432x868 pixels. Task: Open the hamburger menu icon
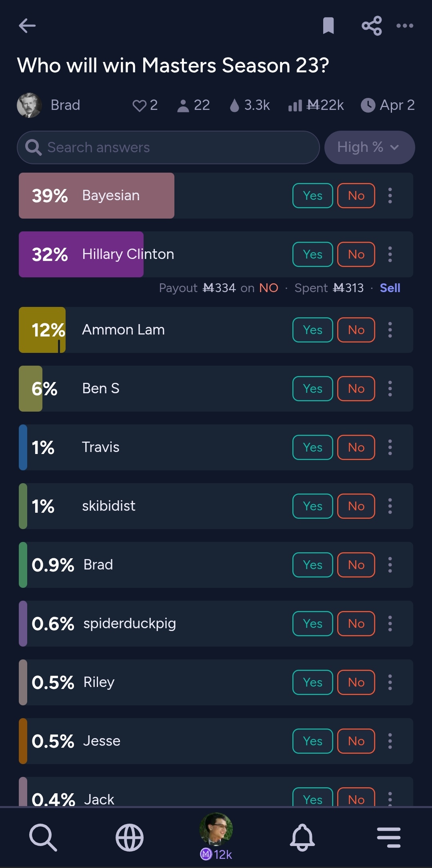(389, 837)
